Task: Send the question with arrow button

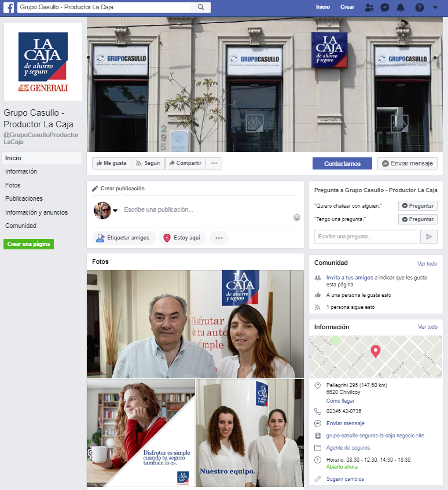Action: click(x=429, y=237)
